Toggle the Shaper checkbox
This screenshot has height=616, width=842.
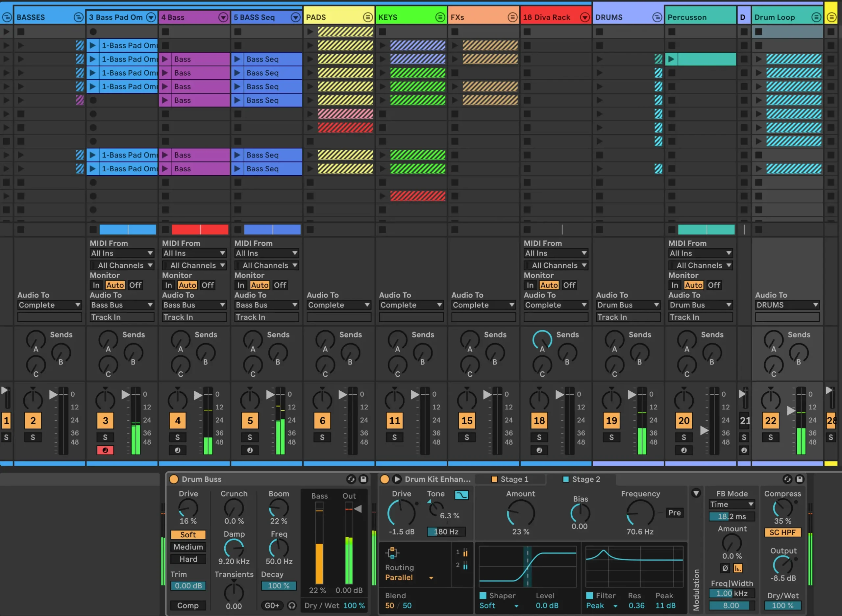pyautogui.click(x=483, y=596)
